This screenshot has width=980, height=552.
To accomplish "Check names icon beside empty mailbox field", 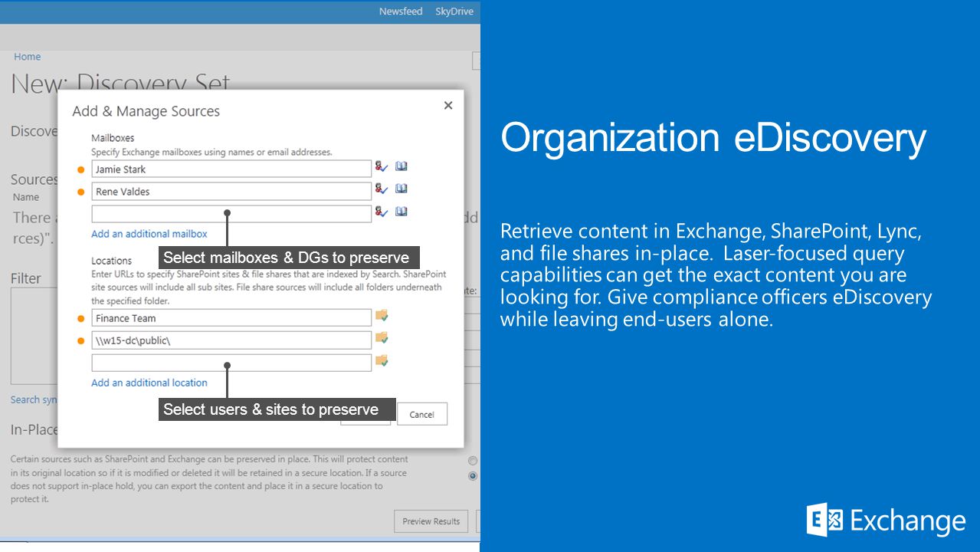I will 381,212.
